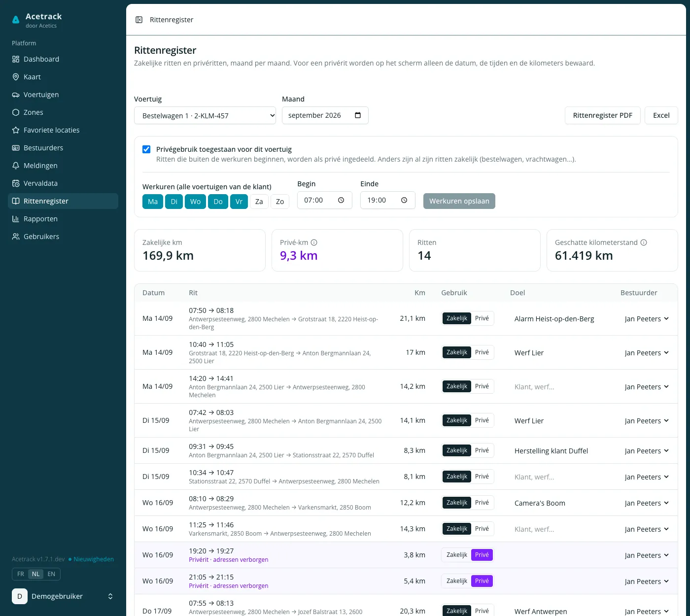Click the Favoriete locaties star icon
Screen dimensions: 690x616
pos(16,130)
